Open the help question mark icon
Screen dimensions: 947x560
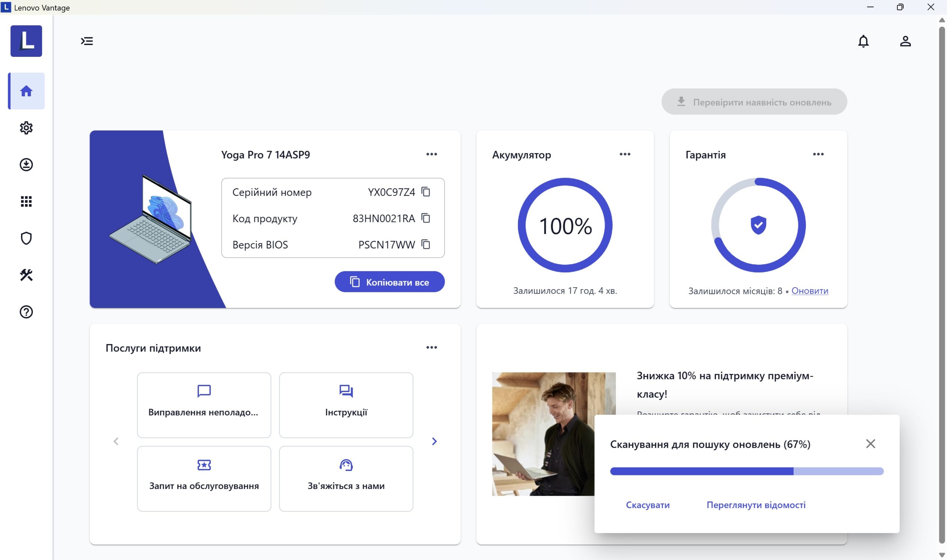[26, 312]
